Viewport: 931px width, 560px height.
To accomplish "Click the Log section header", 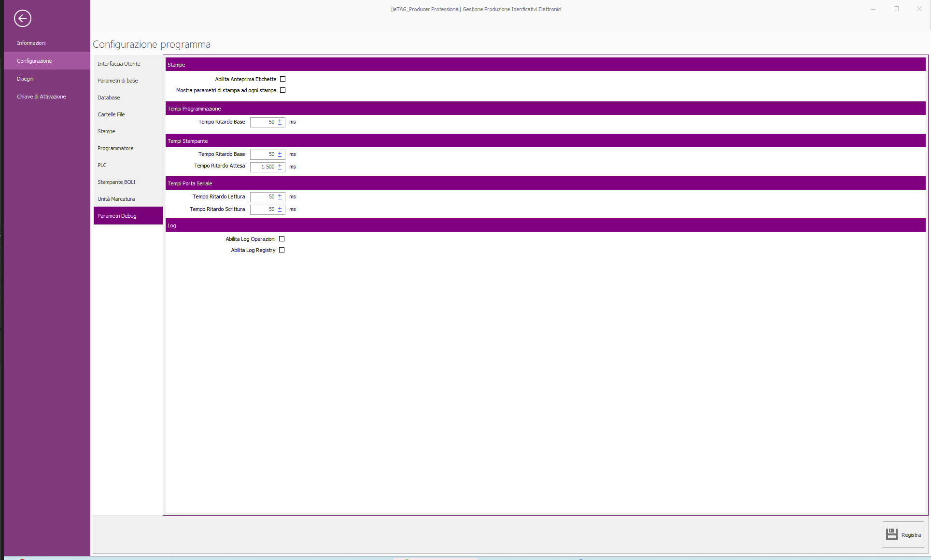I will point(545,225).
